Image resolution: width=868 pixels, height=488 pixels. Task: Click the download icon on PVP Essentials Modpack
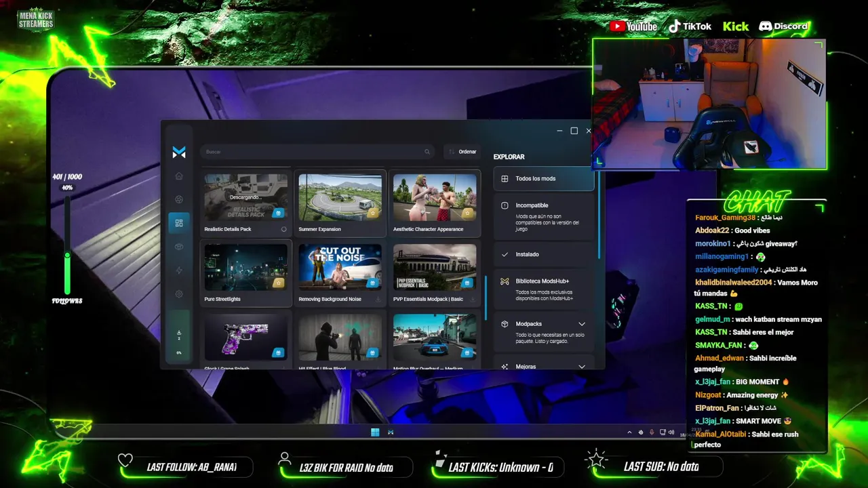pyautogui.click(x=473, y=299)
